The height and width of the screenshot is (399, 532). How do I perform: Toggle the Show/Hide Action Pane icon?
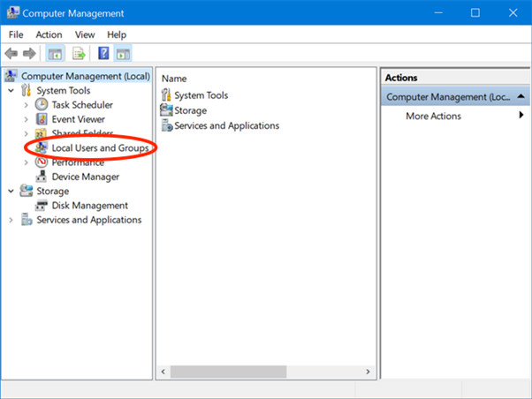(122, 53)
